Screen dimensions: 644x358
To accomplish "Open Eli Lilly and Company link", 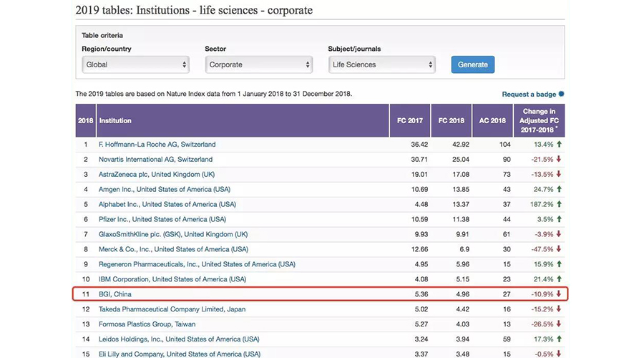I will coord(180,354).
